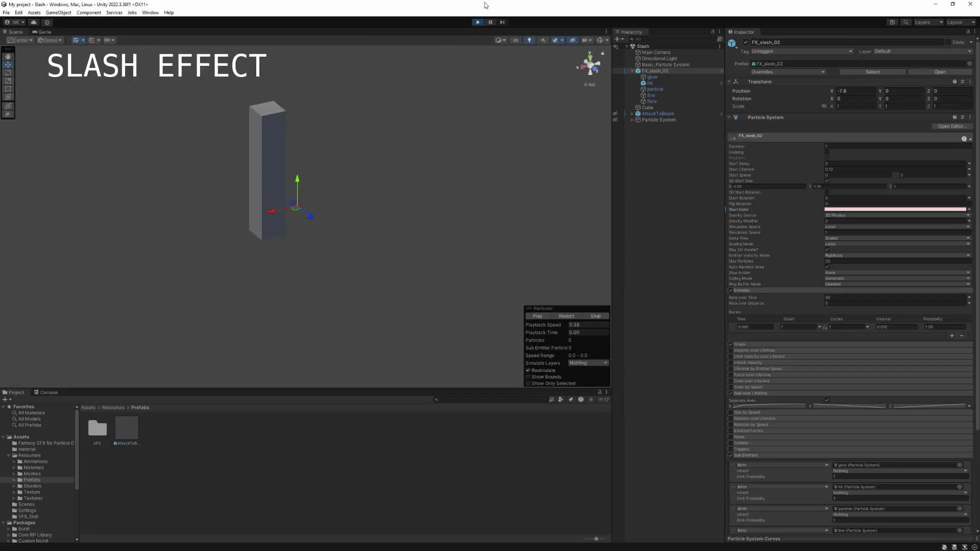Open the GameObject menu
This screenshot has height=551, width=980.
click(58, 12)
